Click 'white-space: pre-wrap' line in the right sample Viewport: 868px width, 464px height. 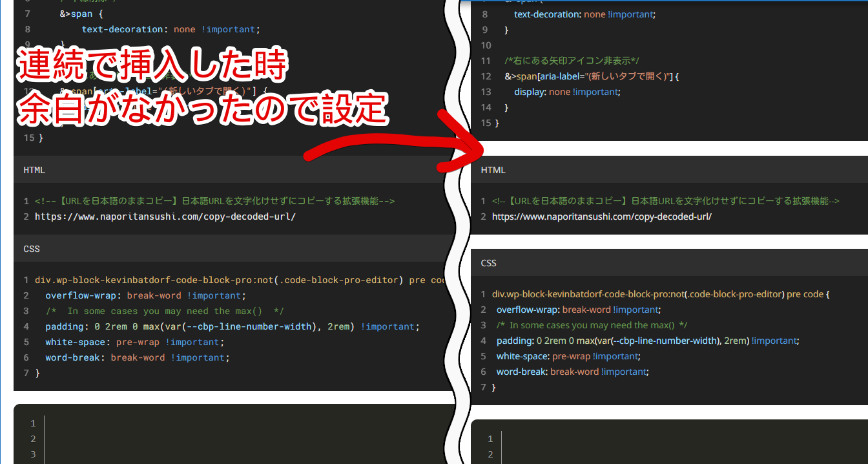(x=568, y=356)
